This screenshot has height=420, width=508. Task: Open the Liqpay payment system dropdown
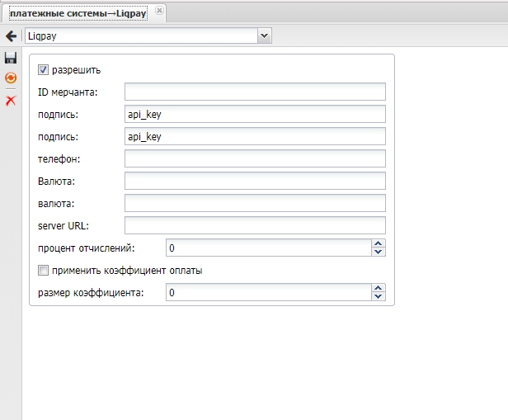pyautogui.click(x=264, y=36)
